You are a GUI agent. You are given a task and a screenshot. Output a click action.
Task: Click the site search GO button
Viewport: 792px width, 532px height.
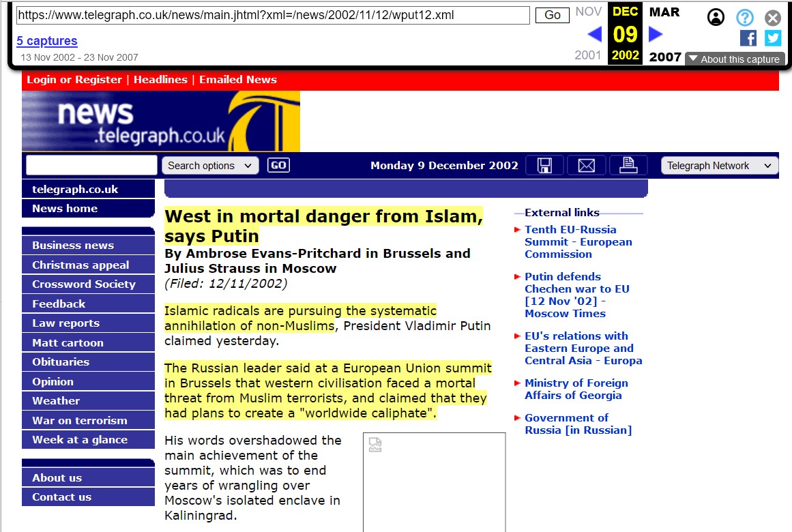tap(278, 165)
